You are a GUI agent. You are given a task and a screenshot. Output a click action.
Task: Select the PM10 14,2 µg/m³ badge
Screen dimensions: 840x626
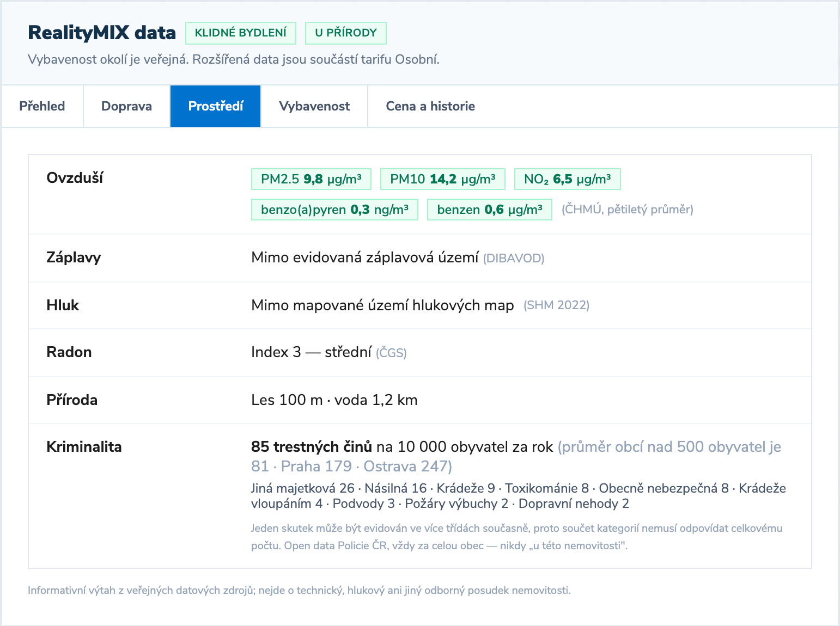click(x=443, y=179)
